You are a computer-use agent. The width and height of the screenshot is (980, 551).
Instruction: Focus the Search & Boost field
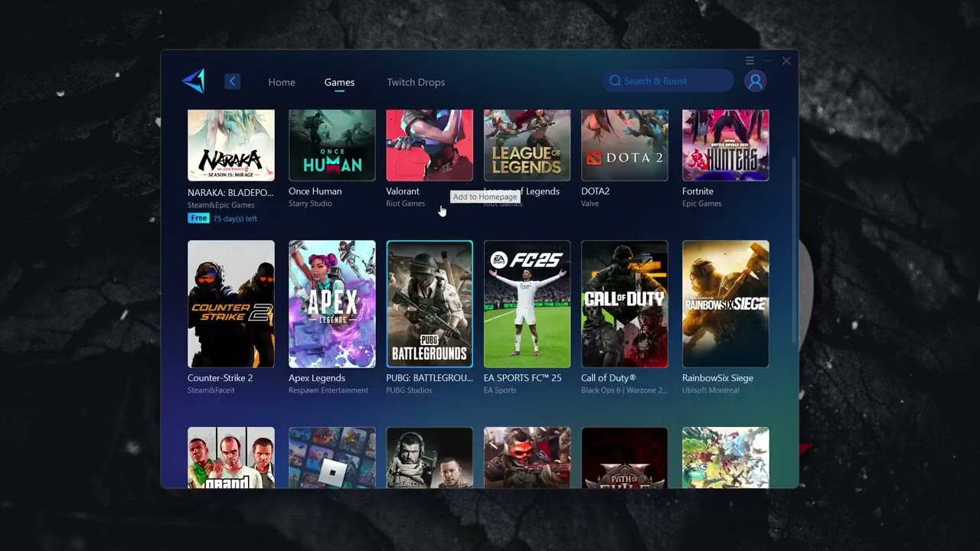point(668,81)
